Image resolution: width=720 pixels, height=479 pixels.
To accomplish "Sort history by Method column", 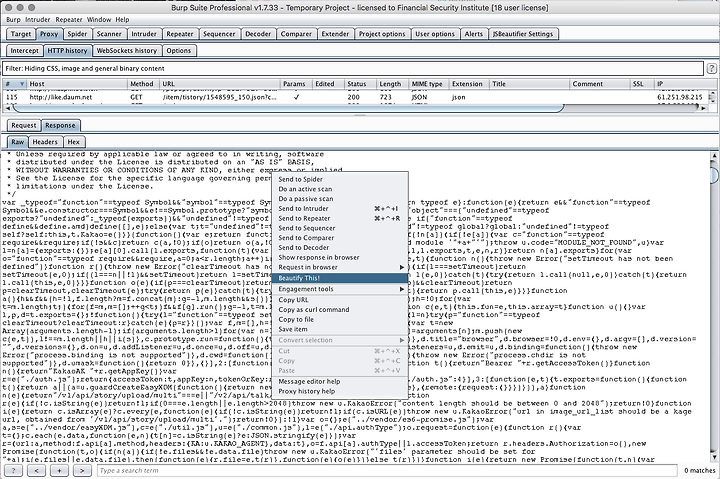I will pyautogui.click(x=143, y=84).
